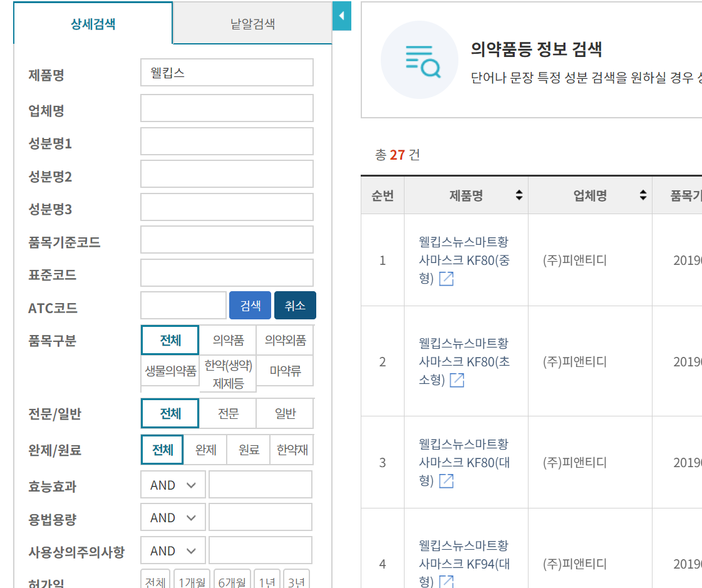Select 일반 option

coord(285,413)
